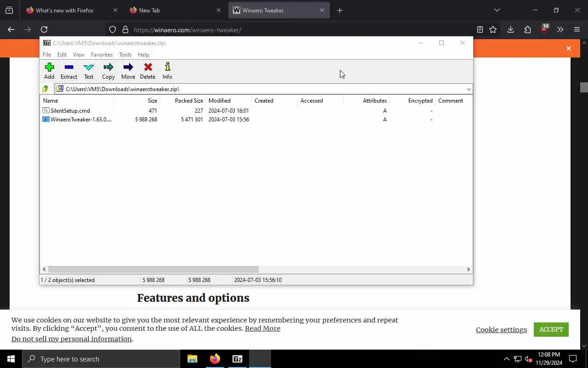This screenshot has width=588, height=368.
Task: Open File Explorer from the taskbar
Action: 192,359
